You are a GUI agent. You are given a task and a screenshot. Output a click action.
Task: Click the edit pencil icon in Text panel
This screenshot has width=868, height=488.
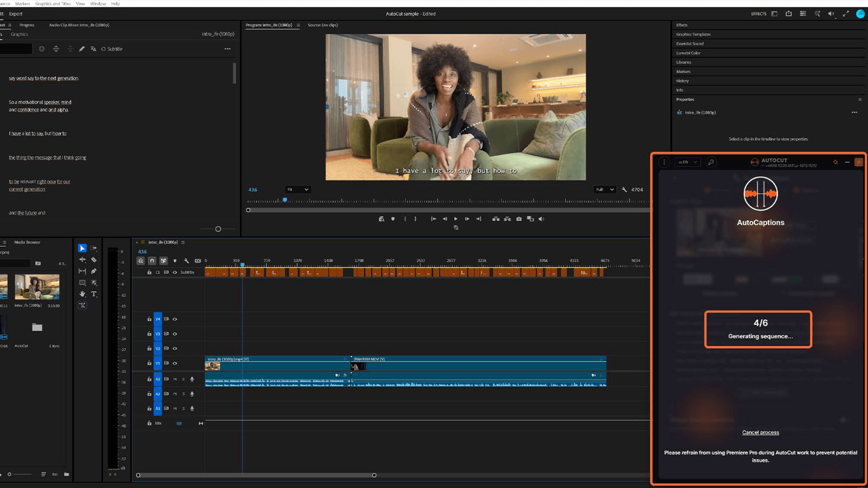[x=82, y=49]
